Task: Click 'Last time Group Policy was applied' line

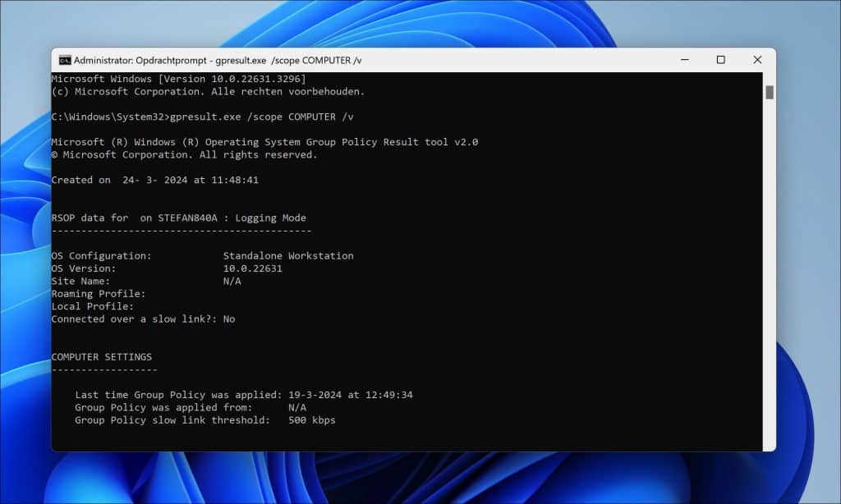Action: (x=243, y=395)
